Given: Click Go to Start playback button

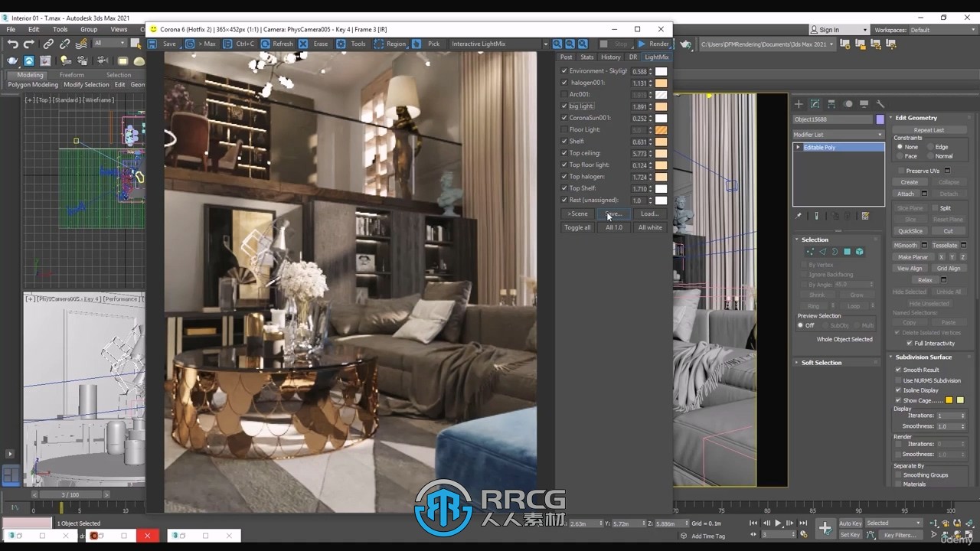Looking at the screenshot, I should pos(754,523).
